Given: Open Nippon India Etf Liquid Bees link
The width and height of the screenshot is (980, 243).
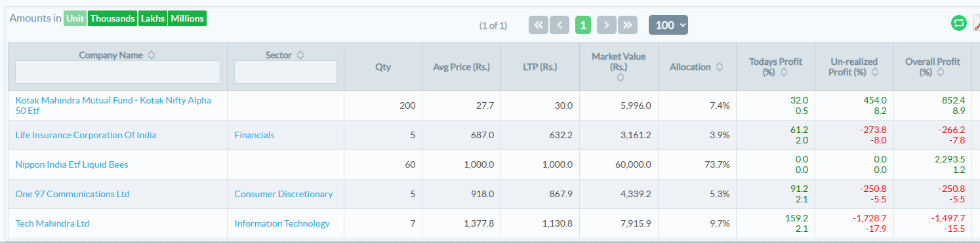Looking at the screenshot, I should click(x=71, y=164).
